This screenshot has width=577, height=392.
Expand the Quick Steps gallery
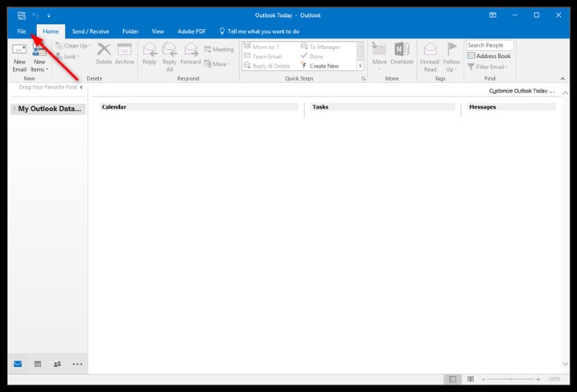click(x=361, y=66)
